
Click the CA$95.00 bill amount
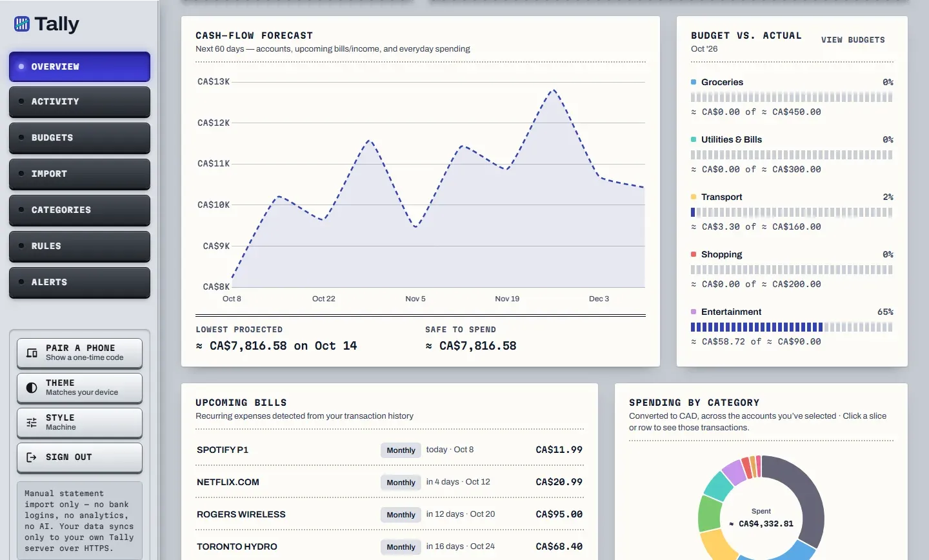[x=559, y=514]
